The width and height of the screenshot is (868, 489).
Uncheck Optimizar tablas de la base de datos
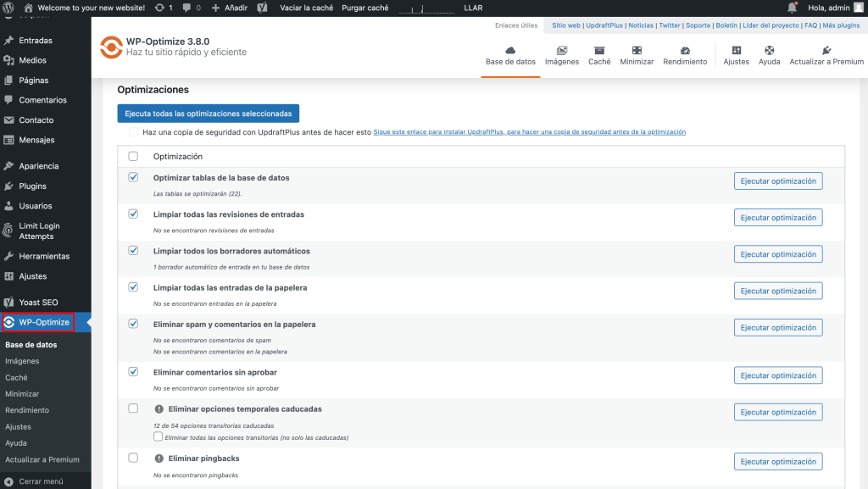pyautogui.click(x=133, y=177)
